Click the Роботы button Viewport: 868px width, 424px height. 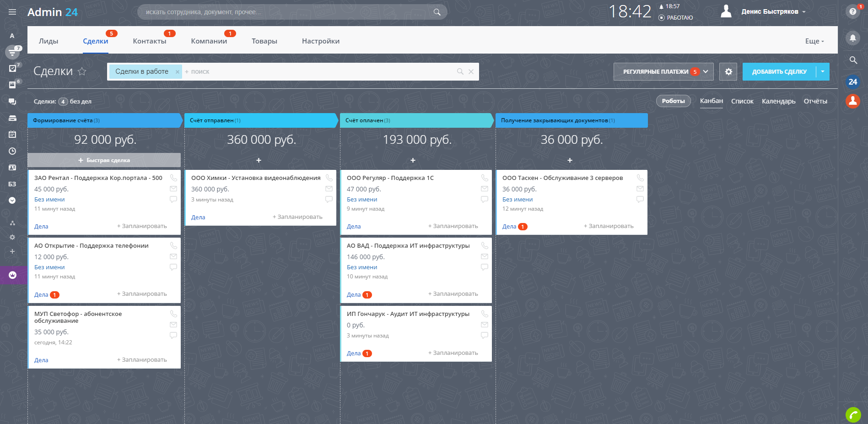[673, 101]
